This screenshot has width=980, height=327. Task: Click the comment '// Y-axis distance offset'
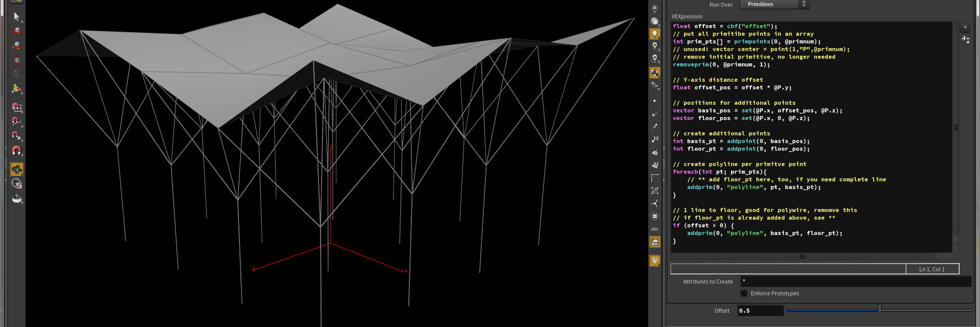point(718,80)
